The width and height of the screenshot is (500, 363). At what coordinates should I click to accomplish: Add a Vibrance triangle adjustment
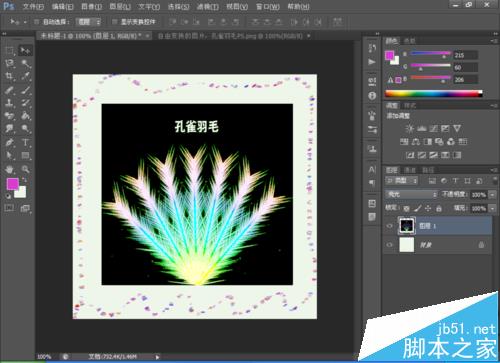pyautogui.click(x=457, y=128)
